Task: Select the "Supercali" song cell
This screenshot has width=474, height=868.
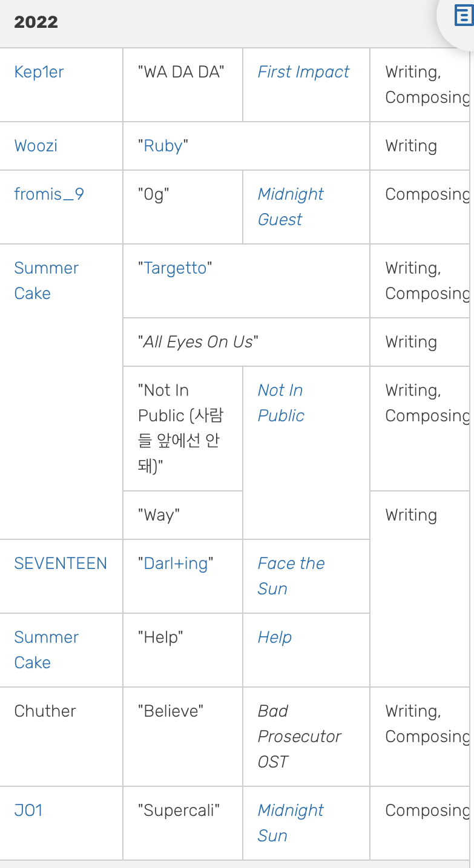Action: tap(183, 823)
